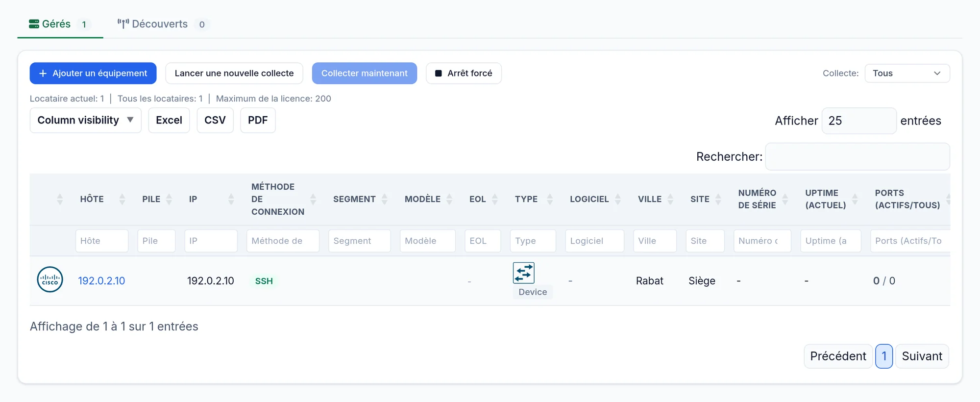Viewport: 980px width, 402px height.
Task: Sort by Ville column arrows
Action: pyautogui.click(x=670, y=199)
